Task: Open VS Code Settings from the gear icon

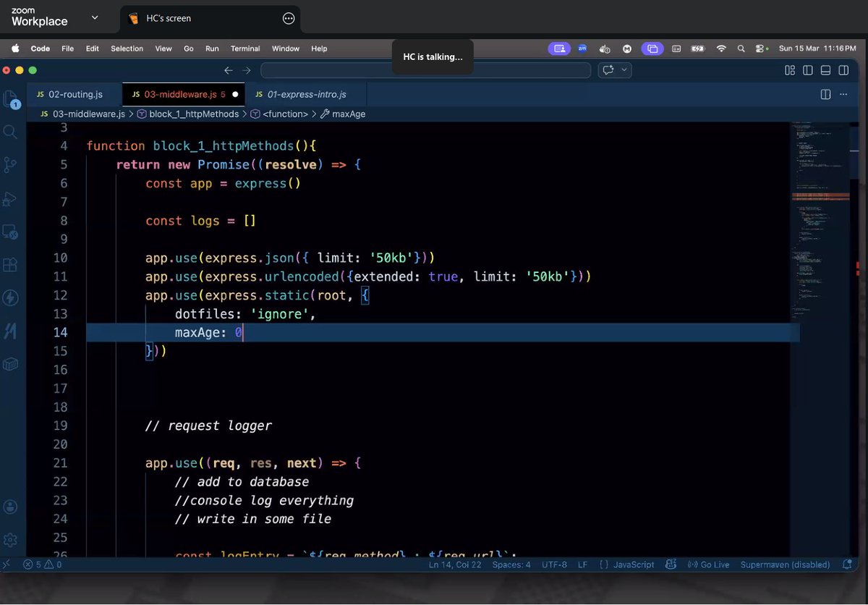Action: [12, 539]
